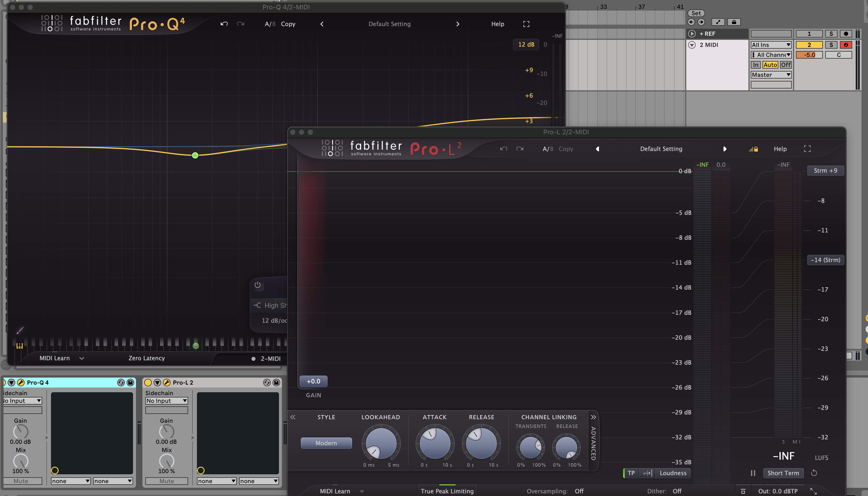This screenshot has height=496, width=868.
Task: Enter full screen mode in Pro-Q 4
Action: (526, 24)
